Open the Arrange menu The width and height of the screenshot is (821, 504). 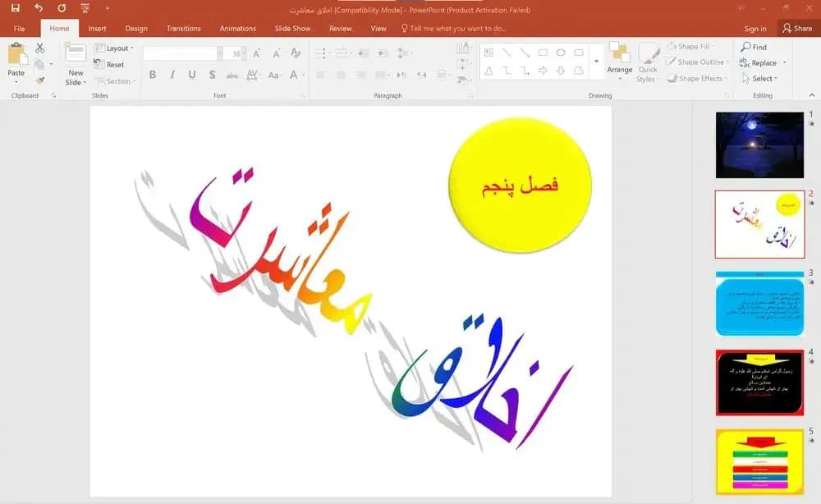(x=620, y=62)
